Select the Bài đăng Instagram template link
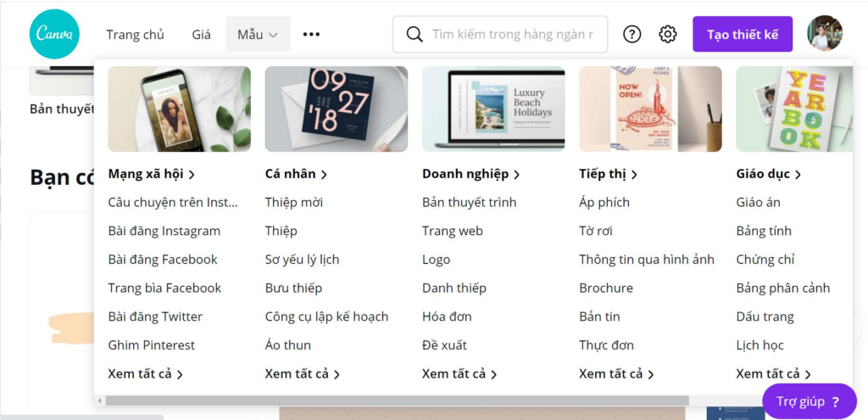 [x=164, y=231]
